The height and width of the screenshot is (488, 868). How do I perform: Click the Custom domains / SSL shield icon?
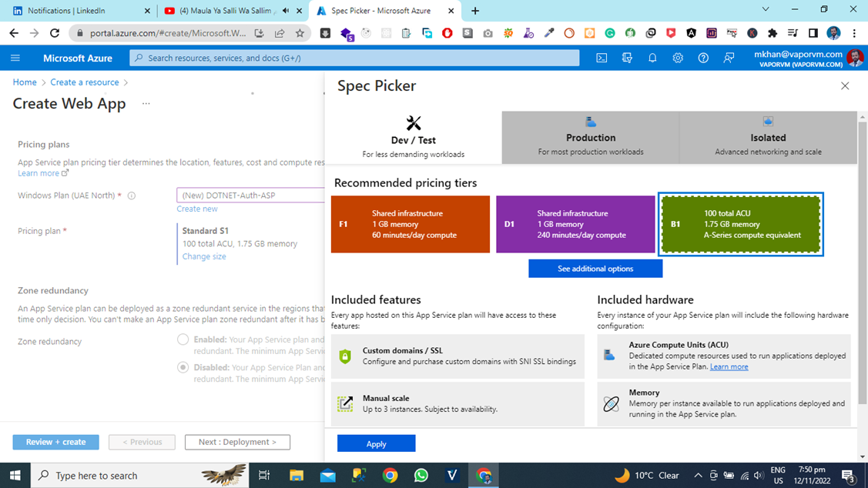coord(345,355)
